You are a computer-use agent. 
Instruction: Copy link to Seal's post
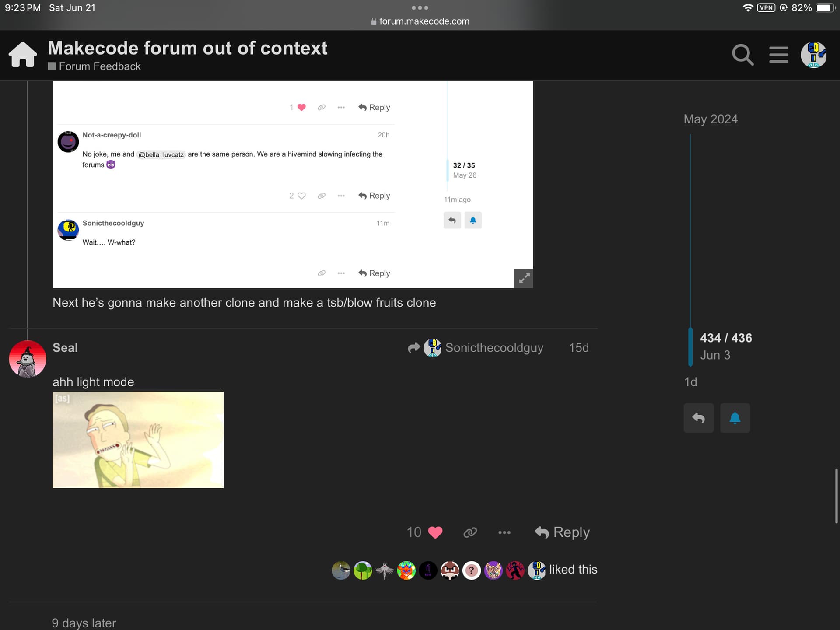pyautogui.click(x=470, y=532)
